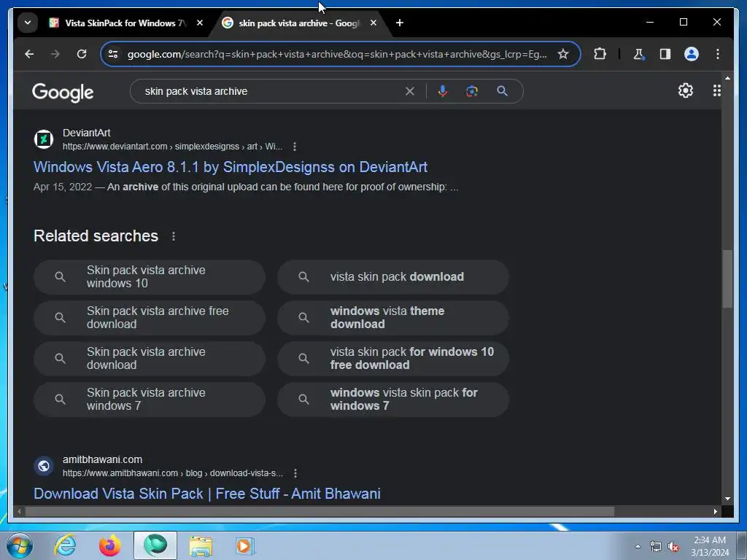Viewport: 747px width, 560px height.
Task: Open more options for amitbhawani.com result
Action: click(x=295, y=473)
